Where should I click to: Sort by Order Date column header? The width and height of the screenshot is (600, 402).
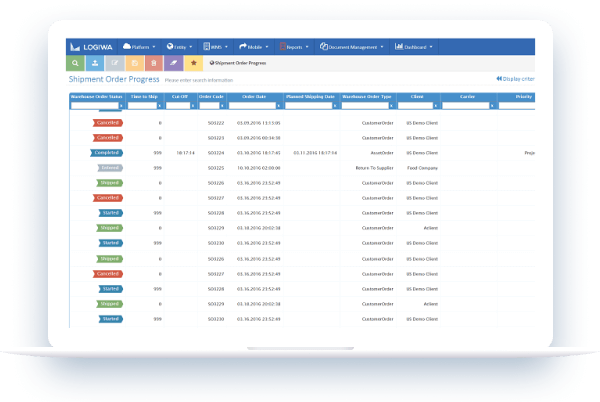[251, 97]
